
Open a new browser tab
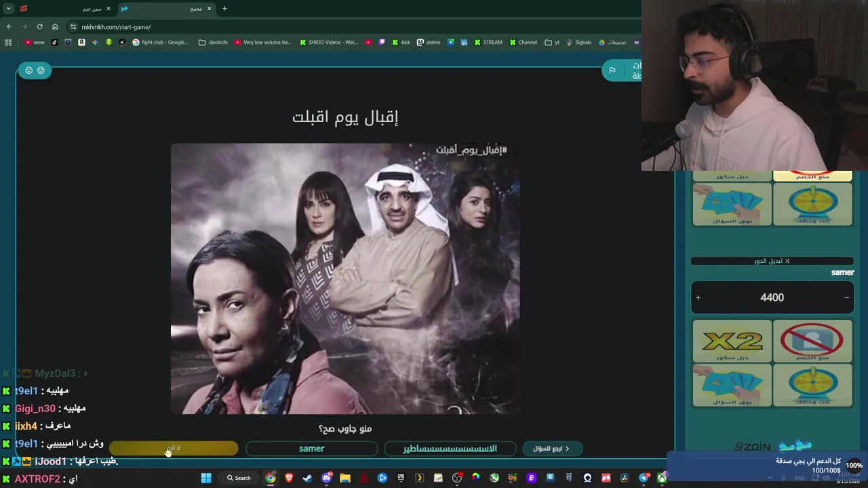pos(224,9)
